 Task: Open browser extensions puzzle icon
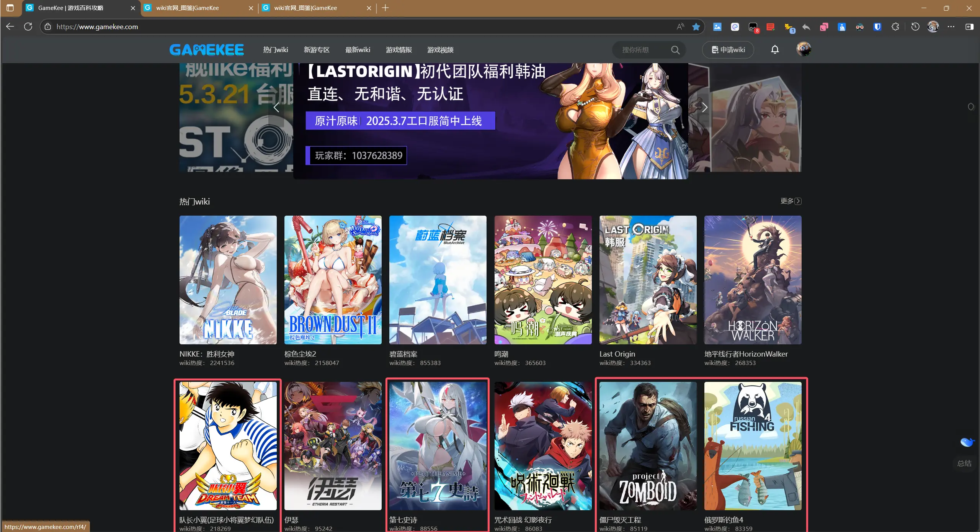point(895,27)
